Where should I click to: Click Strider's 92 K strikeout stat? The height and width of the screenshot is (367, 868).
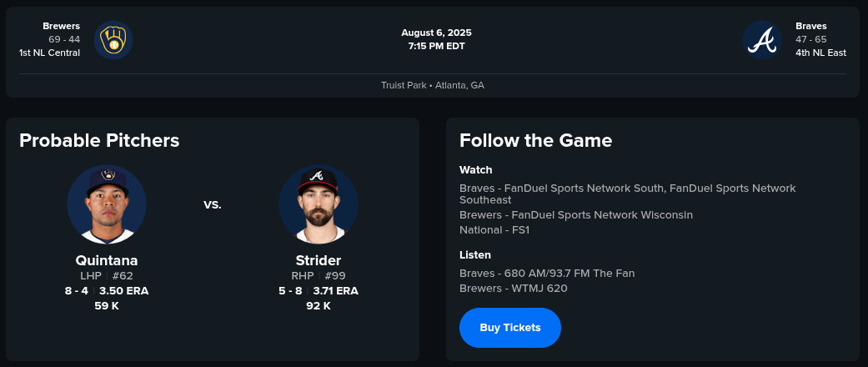point(319,306)
